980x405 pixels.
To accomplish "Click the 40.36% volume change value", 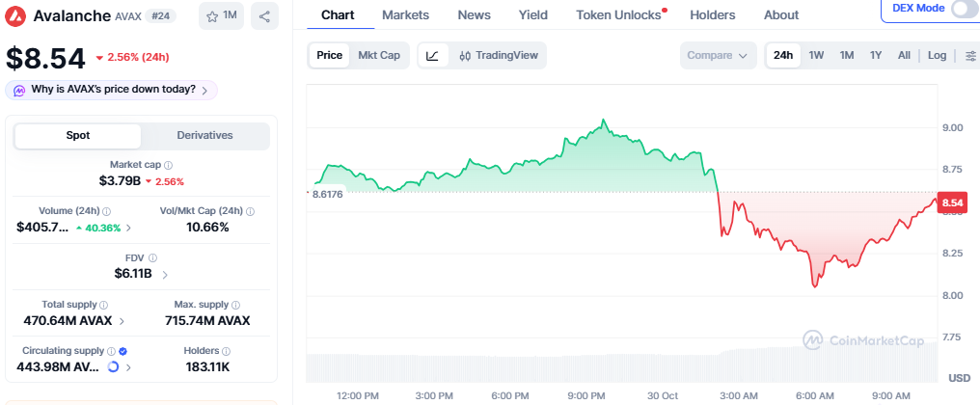I will [x=98, y=229].
